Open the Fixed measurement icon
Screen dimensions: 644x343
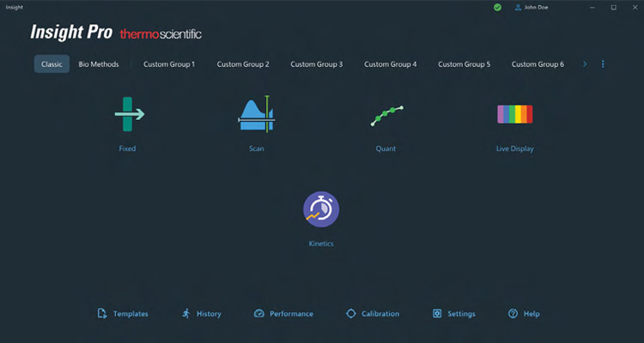tap(130, 114)
